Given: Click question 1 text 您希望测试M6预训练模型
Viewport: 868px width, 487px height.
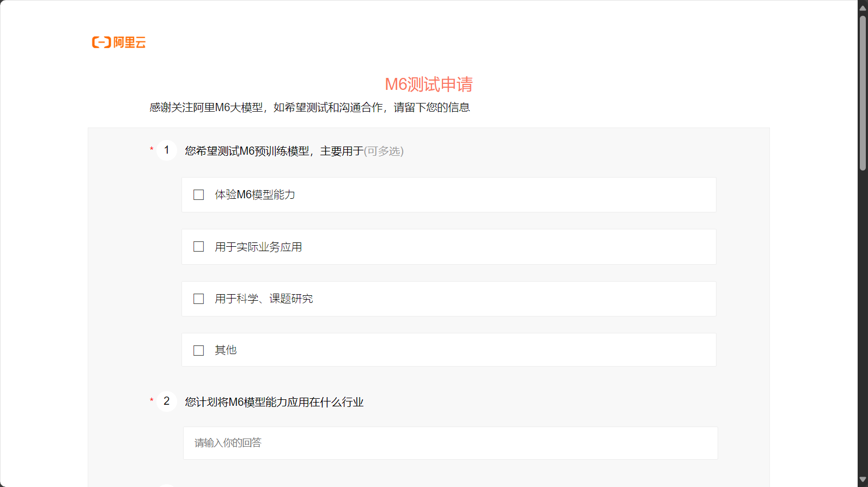Looking at the screenshot, I should [247, 151].
